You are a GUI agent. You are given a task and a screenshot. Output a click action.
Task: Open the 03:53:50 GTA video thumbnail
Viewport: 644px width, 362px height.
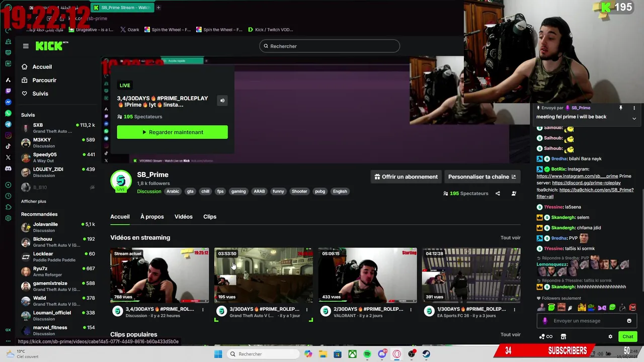(264, 275)
